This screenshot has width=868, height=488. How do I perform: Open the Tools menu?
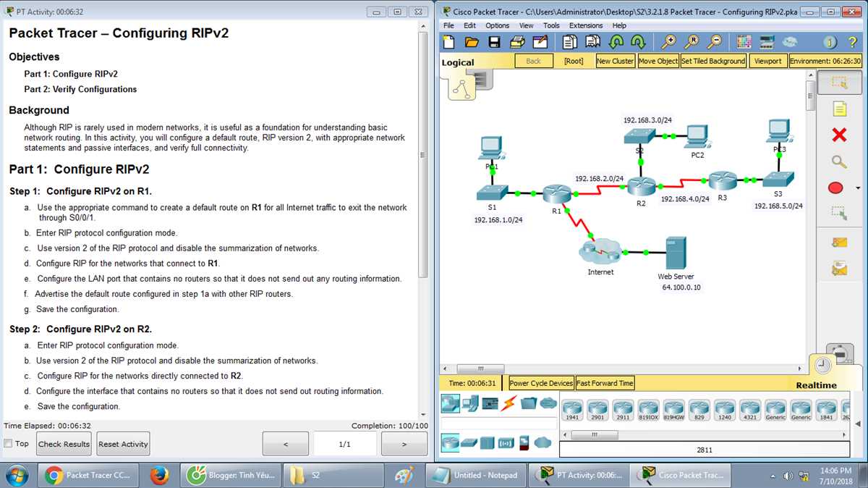pos(551,25)
